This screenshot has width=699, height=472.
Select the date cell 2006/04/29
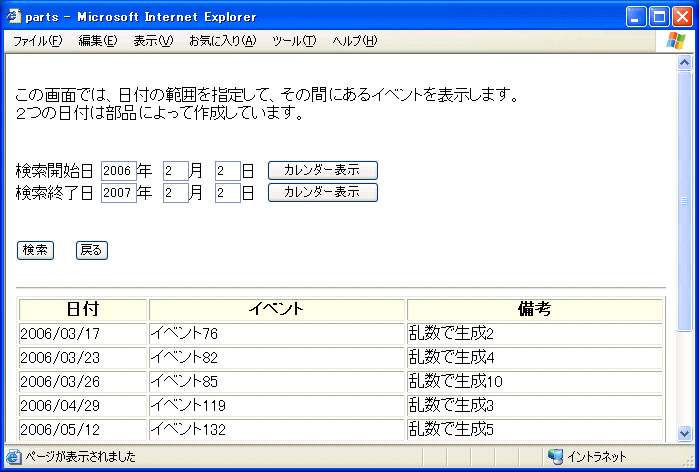[x=83, y=406]
